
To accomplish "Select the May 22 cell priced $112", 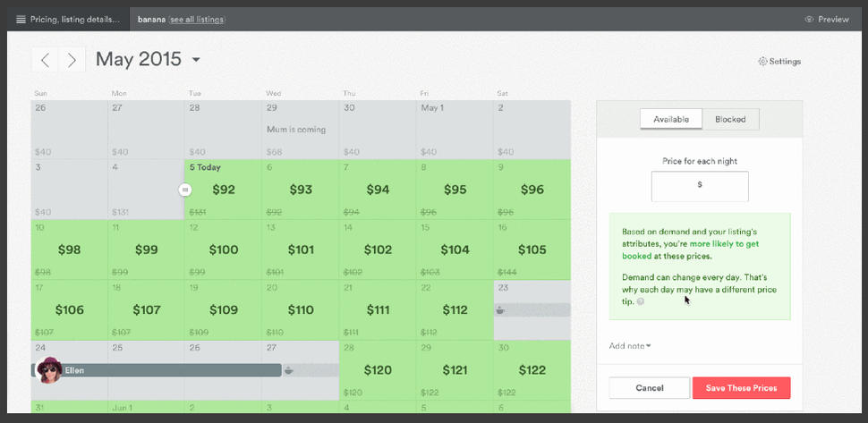I will click(455, 310).
